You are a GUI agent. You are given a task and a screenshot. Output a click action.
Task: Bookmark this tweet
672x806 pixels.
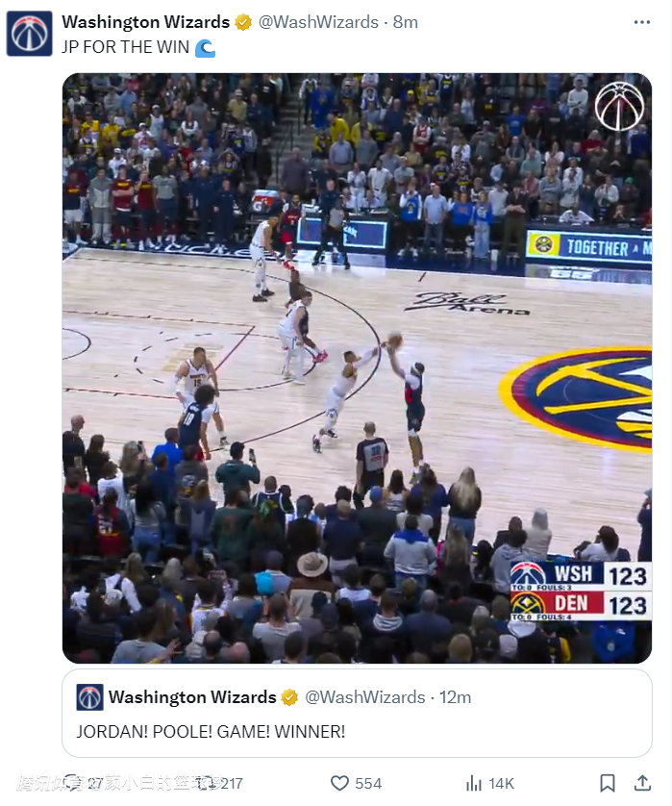[x=608, y=783]
